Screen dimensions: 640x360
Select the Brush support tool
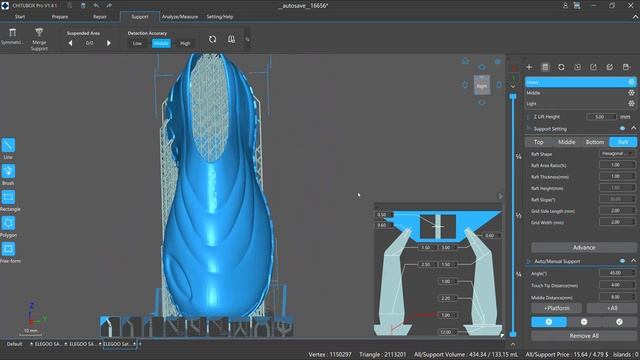(x=8, y=171)
